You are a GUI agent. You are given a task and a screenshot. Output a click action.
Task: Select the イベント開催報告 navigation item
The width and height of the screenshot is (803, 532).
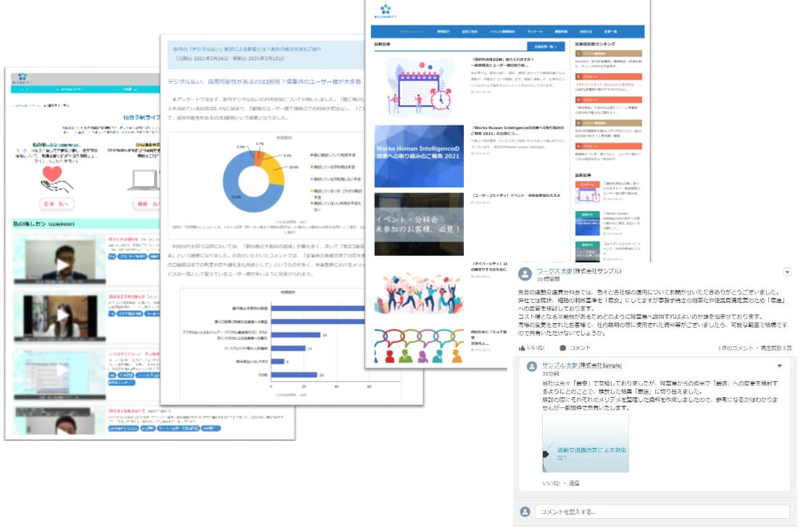pos(502,32)
